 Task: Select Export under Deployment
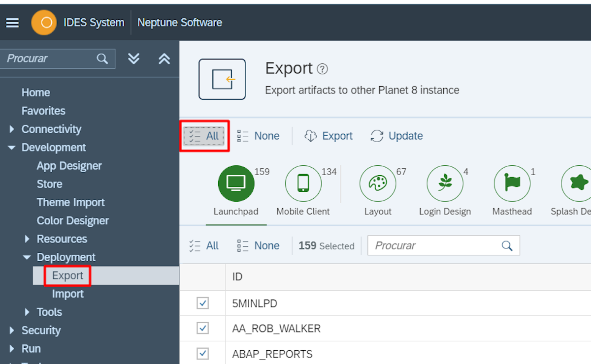[67, 275]
